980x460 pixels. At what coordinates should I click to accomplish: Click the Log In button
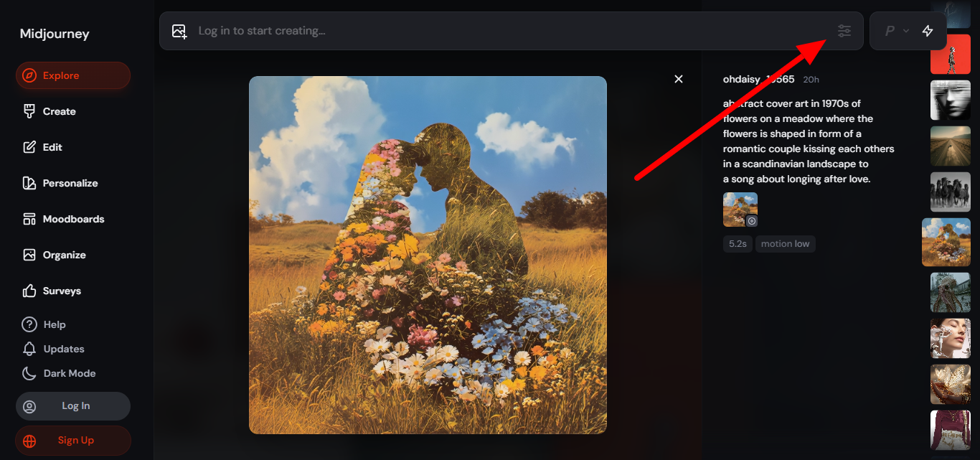73,406
